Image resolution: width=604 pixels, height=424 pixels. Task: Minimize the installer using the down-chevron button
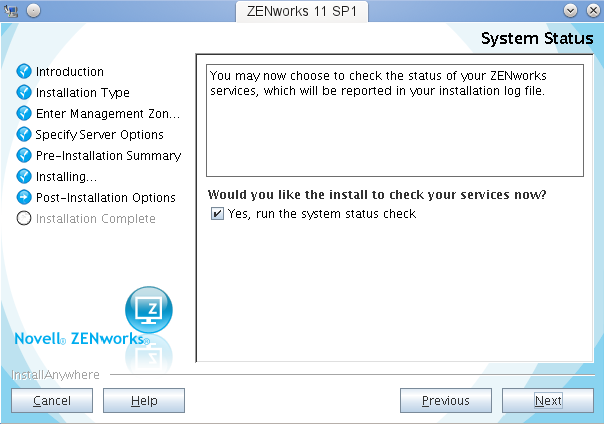click(570, 10)
